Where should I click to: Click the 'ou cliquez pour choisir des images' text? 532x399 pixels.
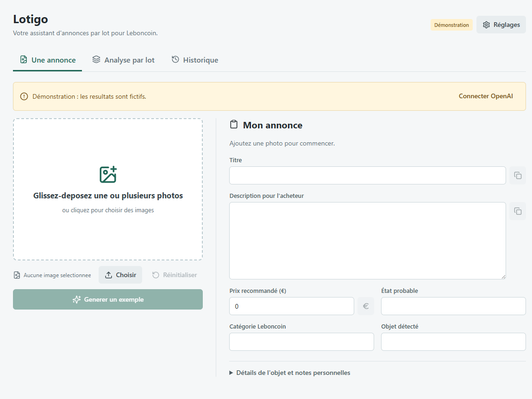click(x=108, y=210)
